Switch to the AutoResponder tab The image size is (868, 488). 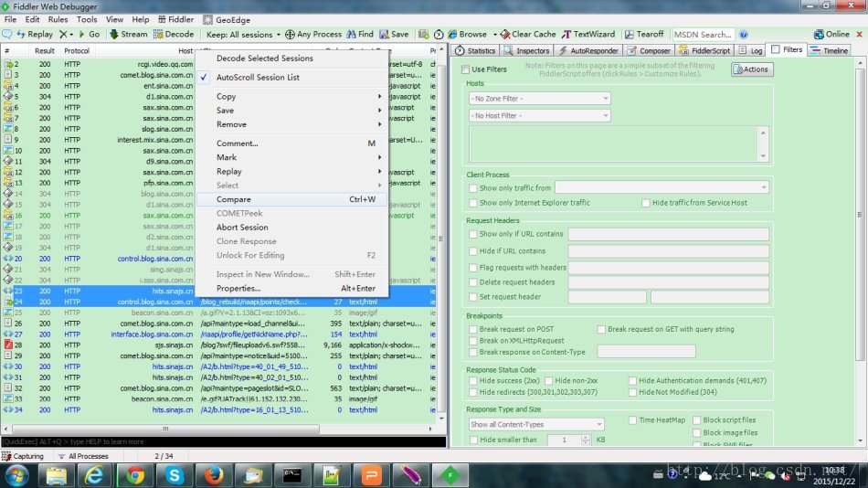587,50
